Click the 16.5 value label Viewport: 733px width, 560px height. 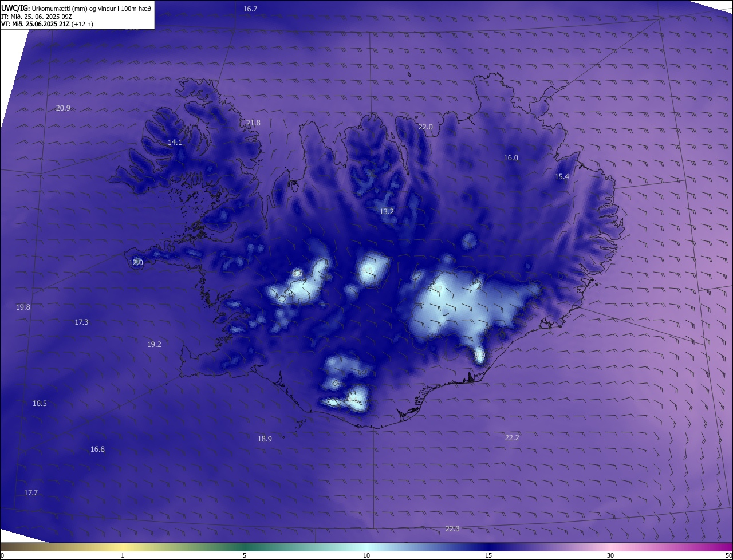point(40,403)
